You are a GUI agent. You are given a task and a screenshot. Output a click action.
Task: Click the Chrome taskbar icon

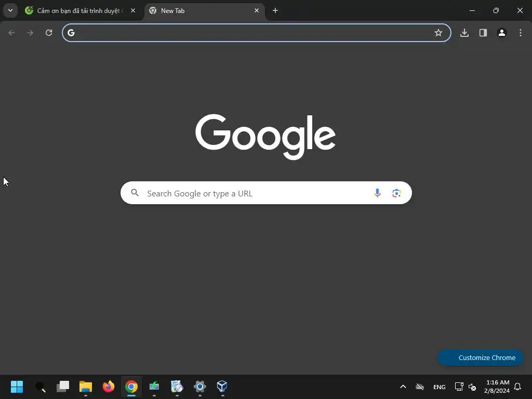tap(131, 387)
